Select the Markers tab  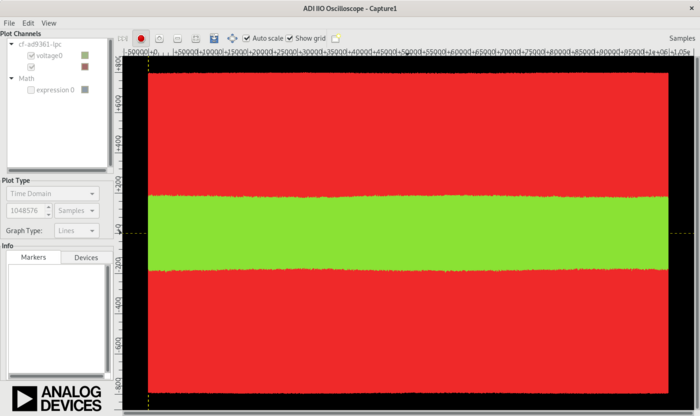[34, 257]
